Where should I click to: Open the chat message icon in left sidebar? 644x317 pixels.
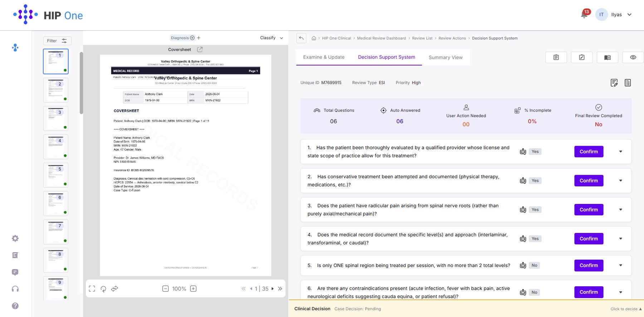point(15,272)
